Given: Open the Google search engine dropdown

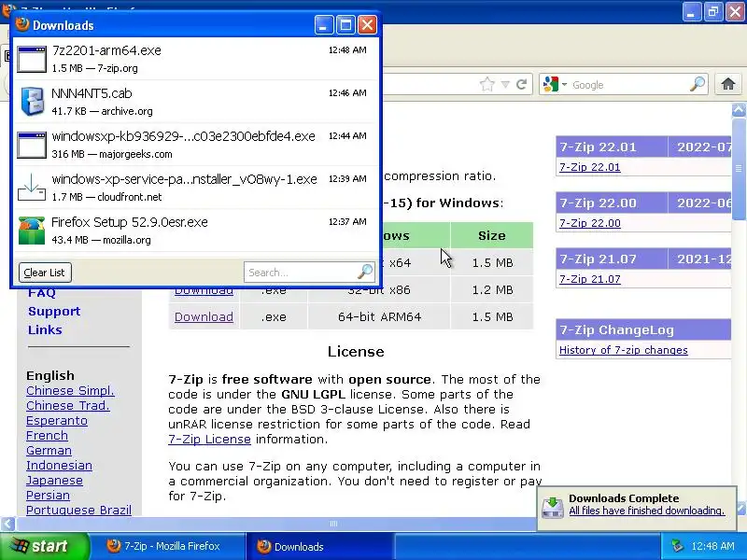Looking at the screenshot, I should point(565,85).
